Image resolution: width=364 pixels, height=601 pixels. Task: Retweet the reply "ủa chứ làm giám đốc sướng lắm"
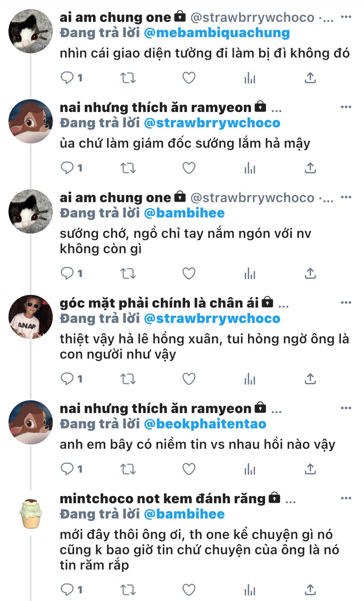click(128, 168)
